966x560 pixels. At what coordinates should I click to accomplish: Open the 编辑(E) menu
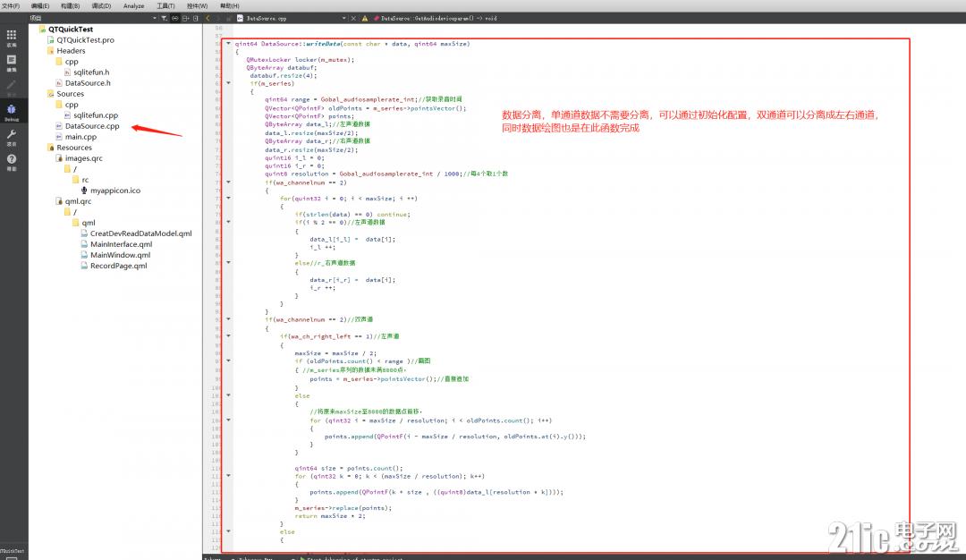(40, 5)
